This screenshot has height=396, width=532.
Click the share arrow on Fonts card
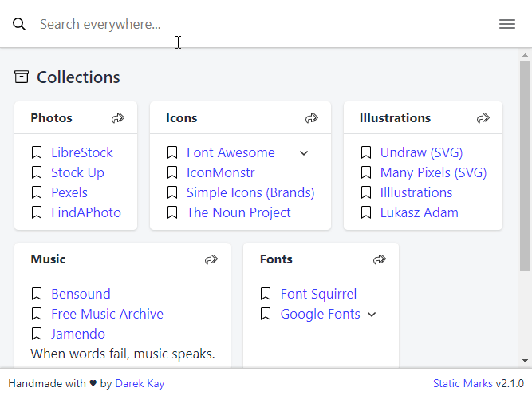(380, 259)
